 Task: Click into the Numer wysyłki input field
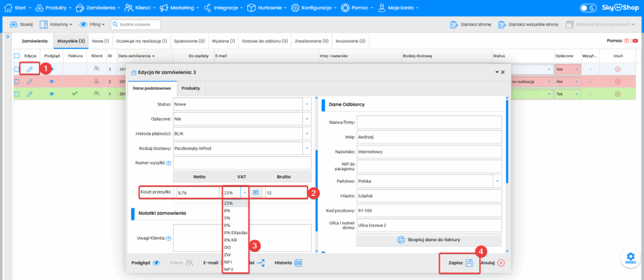click(242, 163)
